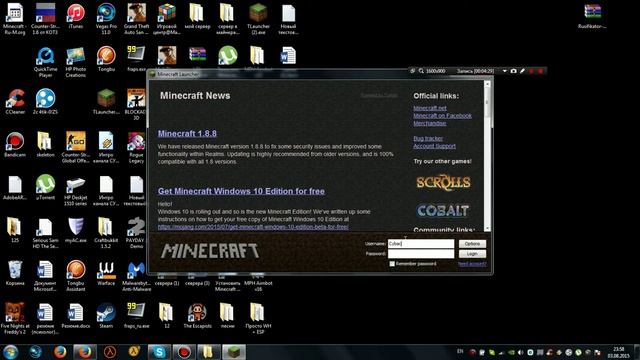Select the Warface desktop shortcut
640x360 pixels.
pyautogui.click(x=106, y=273)
